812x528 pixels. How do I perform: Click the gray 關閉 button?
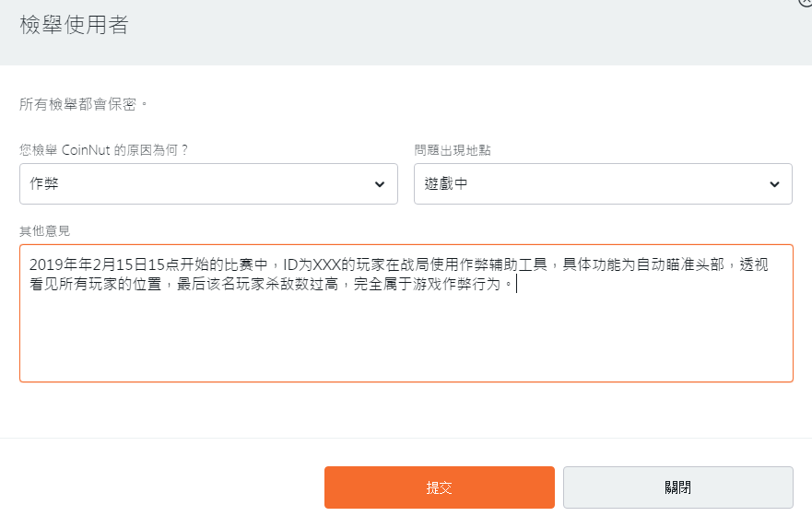pos(677,487)
